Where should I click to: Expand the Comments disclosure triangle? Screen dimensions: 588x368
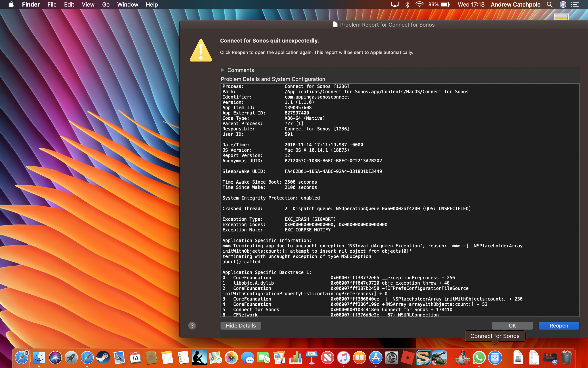pyautogui.click(x=223, y=70)
